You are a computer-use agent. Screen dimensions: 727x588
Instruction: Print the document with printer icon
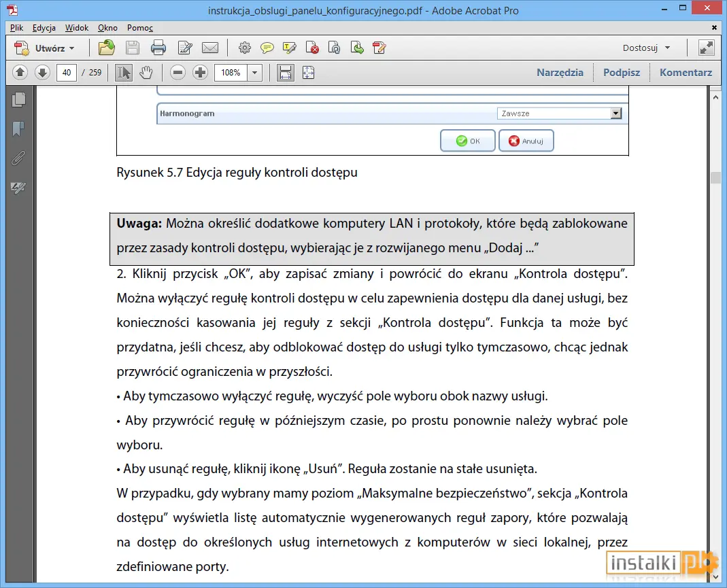pos(158,48)
